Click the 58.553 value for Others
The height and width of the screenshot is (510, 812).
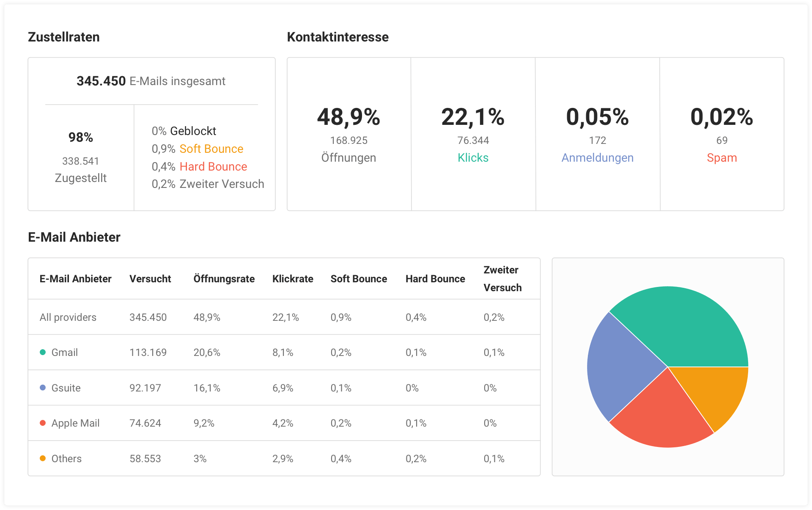(145, 459)
